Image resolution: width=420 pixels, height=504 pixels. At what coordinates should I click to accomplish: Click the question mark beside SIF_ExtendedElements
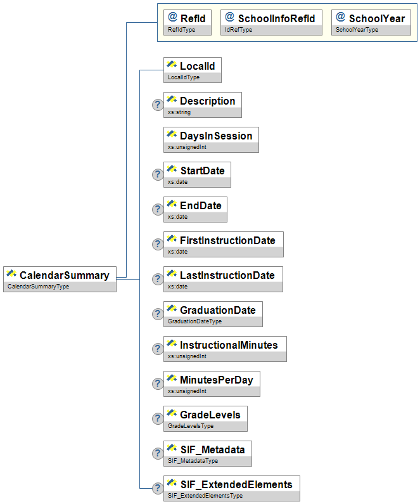158,488
